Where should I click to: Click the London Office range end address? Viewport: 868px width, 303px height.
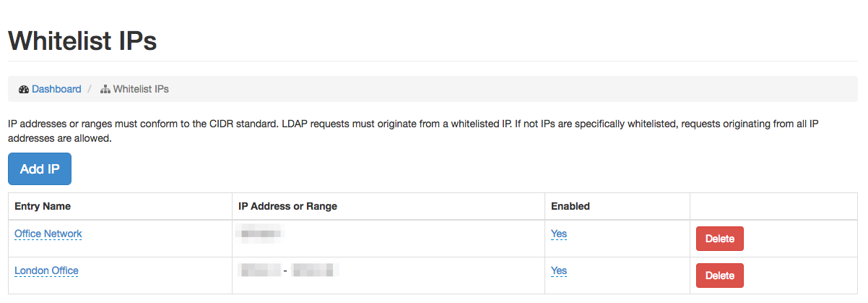(x=315, y=270)
